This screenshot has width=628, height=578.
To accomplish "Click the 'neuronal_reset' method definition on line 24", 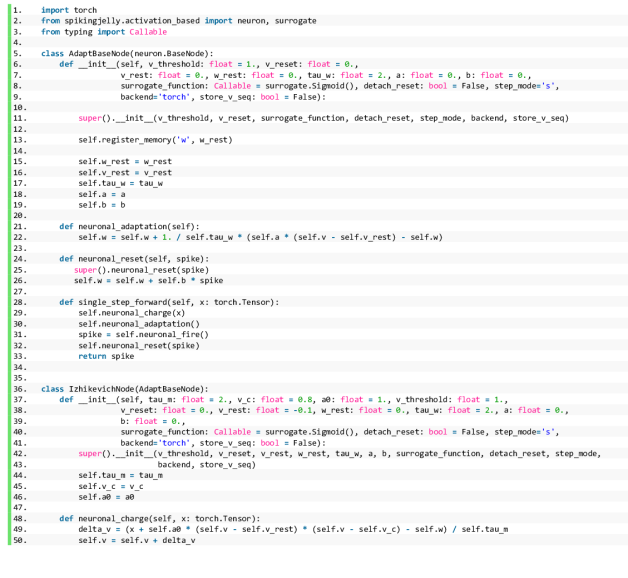I will [124, 259].
